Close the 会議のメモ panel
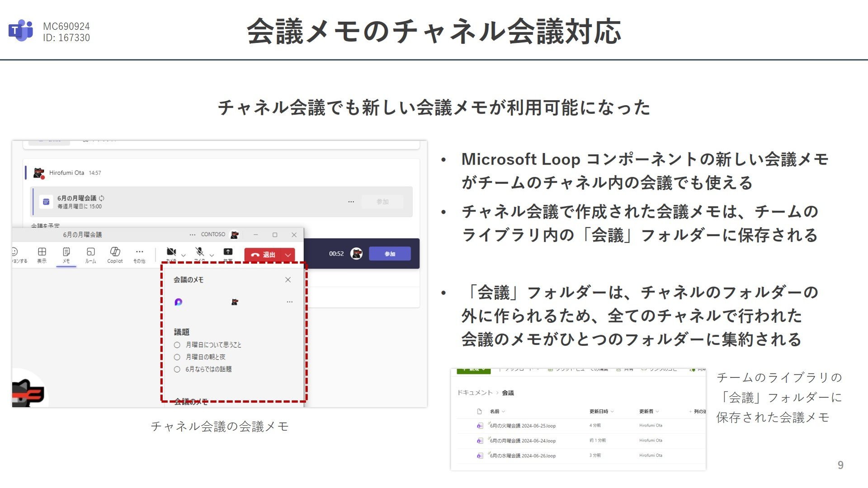The height and width of the screenshot is (488, 868). pyautogui.click(x=288, y=280)
